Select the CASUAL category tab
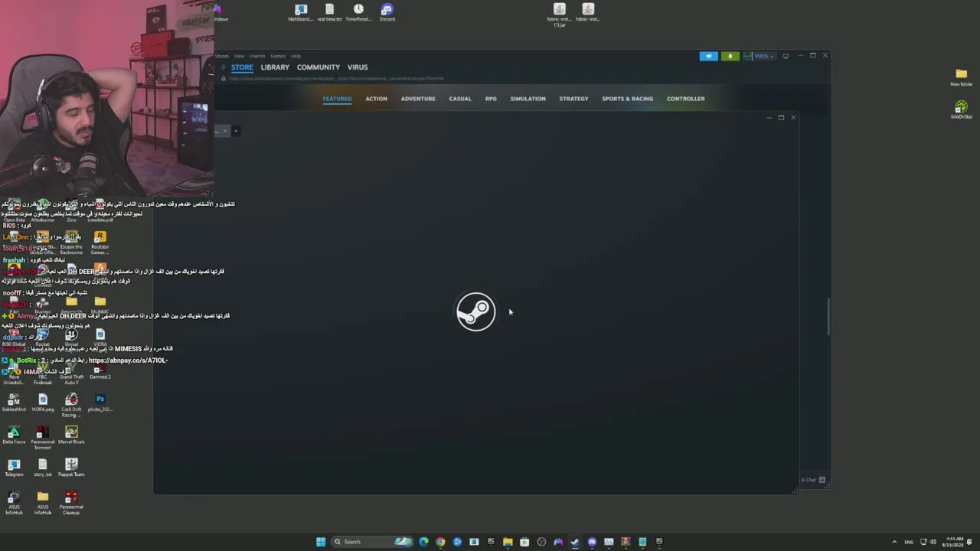The width and height of the screenshot is (980, 551). (460, 99)
